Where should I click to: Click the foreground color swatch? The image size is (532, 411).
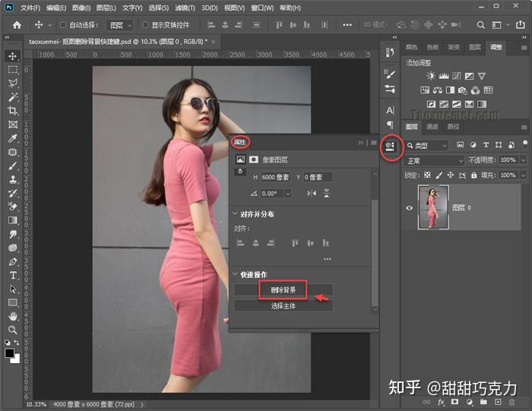tap(9, 353)
